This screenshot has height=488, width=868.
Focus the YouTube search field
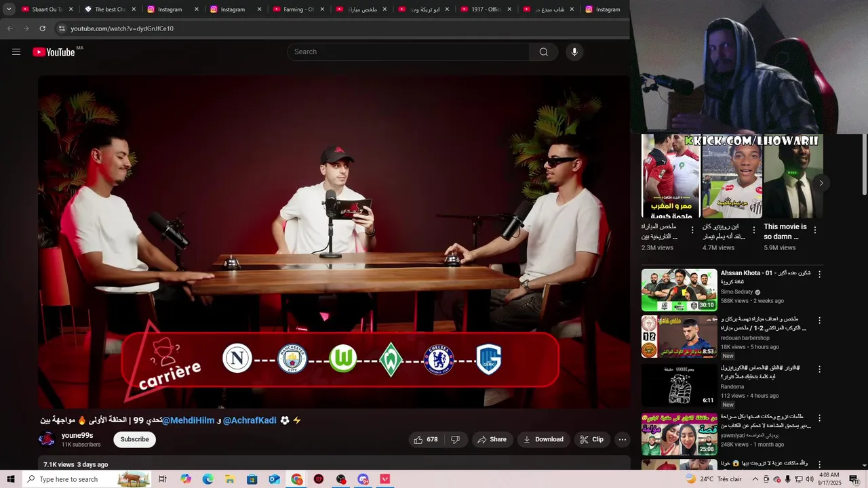pos(408,52)
